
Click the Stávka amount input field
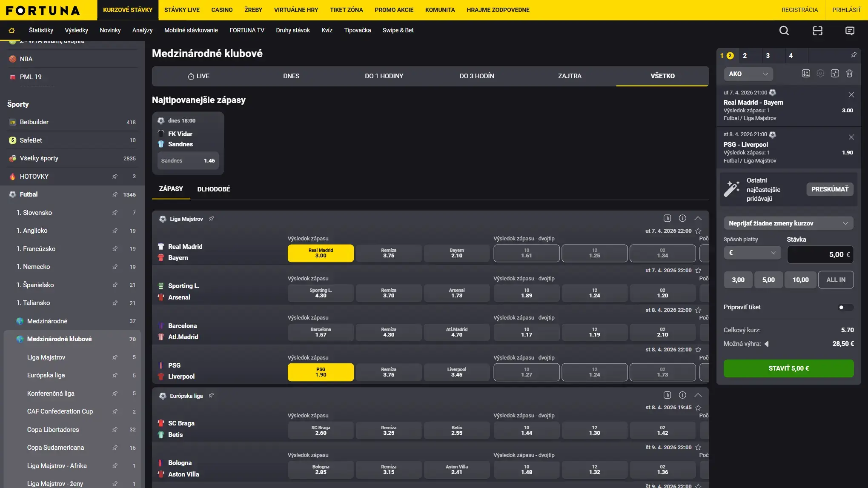coord(819,254)
